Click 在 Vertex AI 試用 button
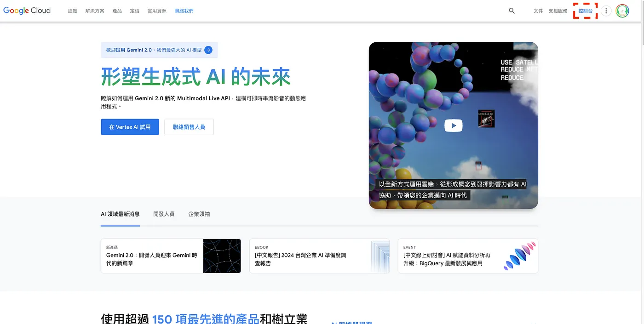The height and width of the screenshot is (324, 644). pos(130,127)
